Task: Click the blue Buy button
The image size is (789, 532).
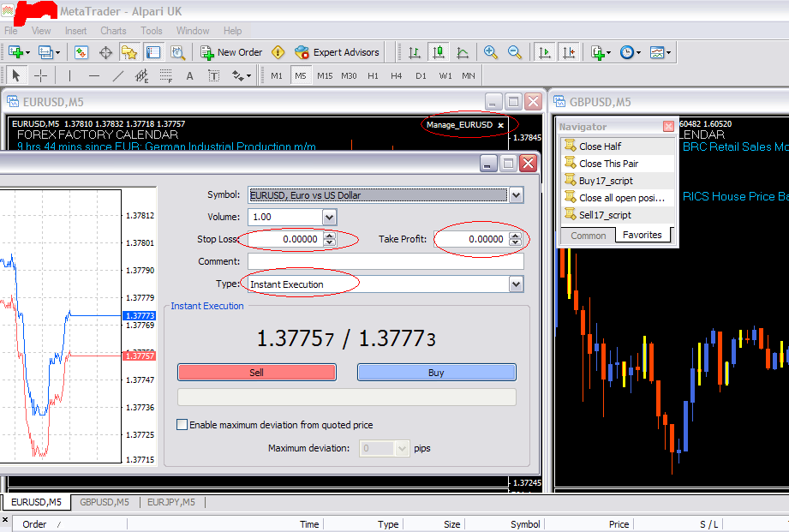Action: pyautogui.click(x=436, y=373)
